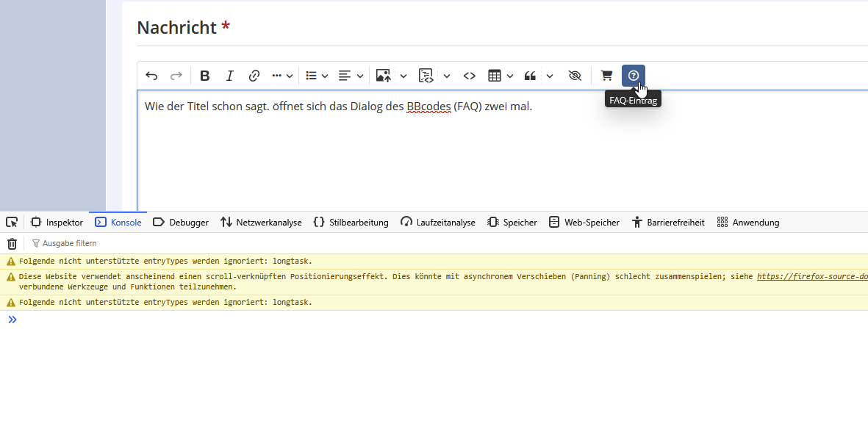Viewport: 868px width, 429px height.
Task: Insert a link with the chain icon
Action: (x=254, y=76)
